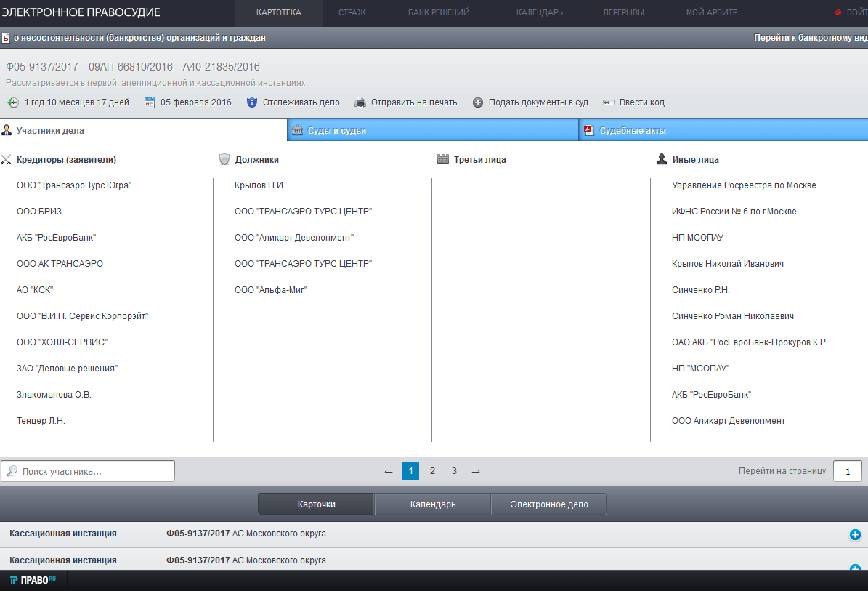The image size is (868, 591).
Task: Click creditor Тенцер Л.Н.
Action: coord(41,420)
